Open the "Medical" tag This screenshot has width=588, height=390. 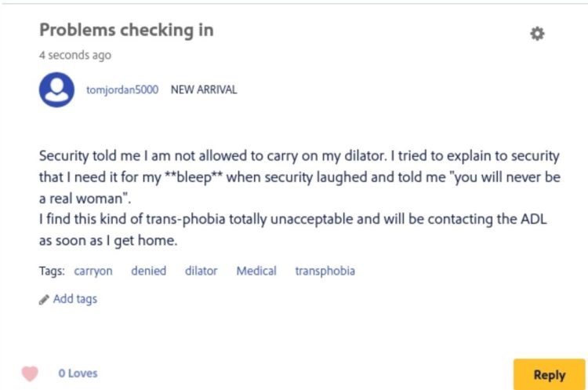point(256,271)
